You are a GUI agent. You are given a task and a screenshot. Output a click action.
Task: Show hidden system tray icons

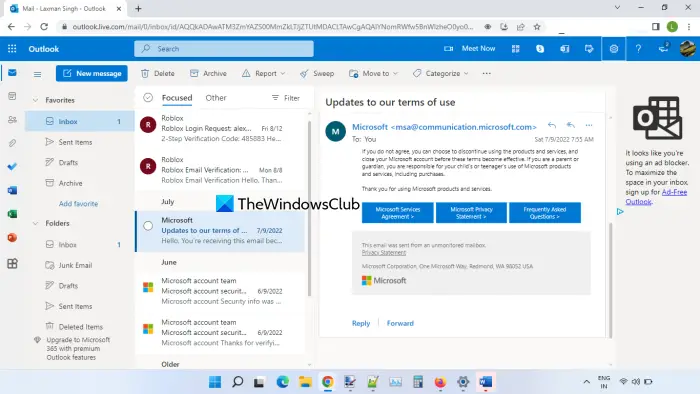click(x=587, y=382)
